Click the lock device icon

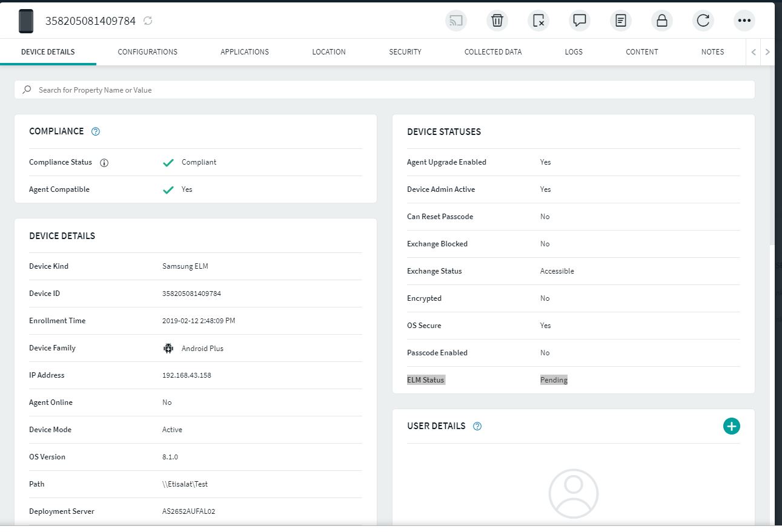coord(661,21)
